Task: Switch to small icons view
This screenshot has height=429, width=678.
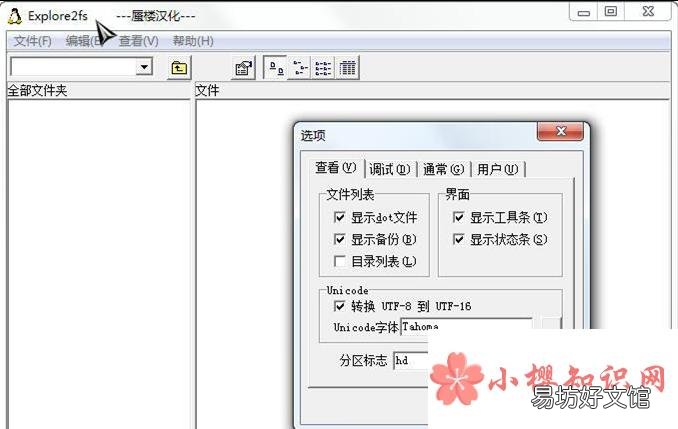Action: coord(300,68)
